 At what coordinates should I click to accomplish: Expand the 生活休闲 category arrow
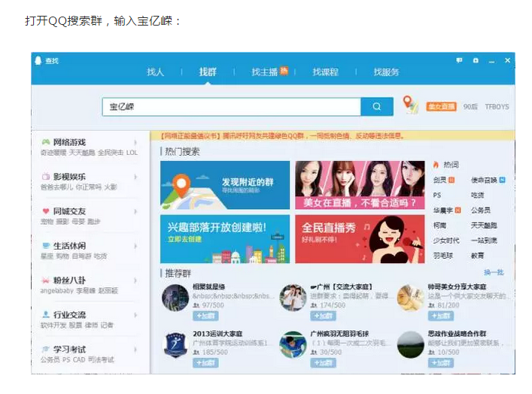point(135,246)
